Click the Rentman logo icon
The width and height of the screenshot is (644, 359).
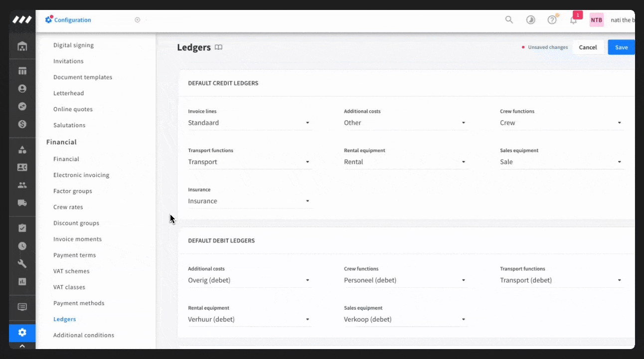click(x=22, y=20)
